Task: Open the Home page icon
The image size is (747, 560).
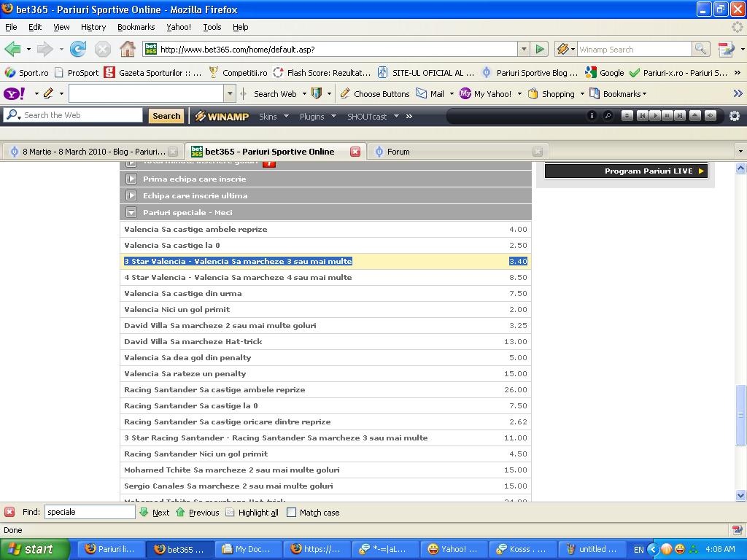Action: pos(127,49)
